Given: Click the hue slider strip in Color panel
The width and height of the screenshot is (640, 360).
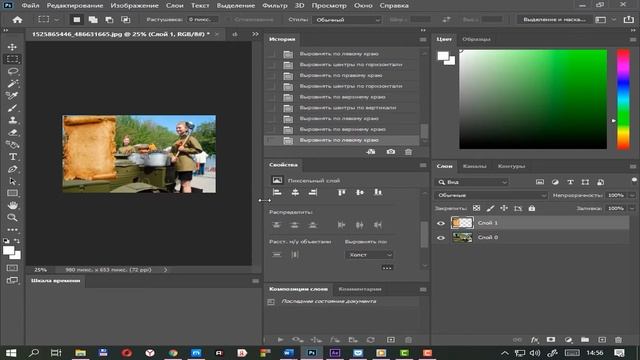Looking at the screenshot, I should pos(623,100).
